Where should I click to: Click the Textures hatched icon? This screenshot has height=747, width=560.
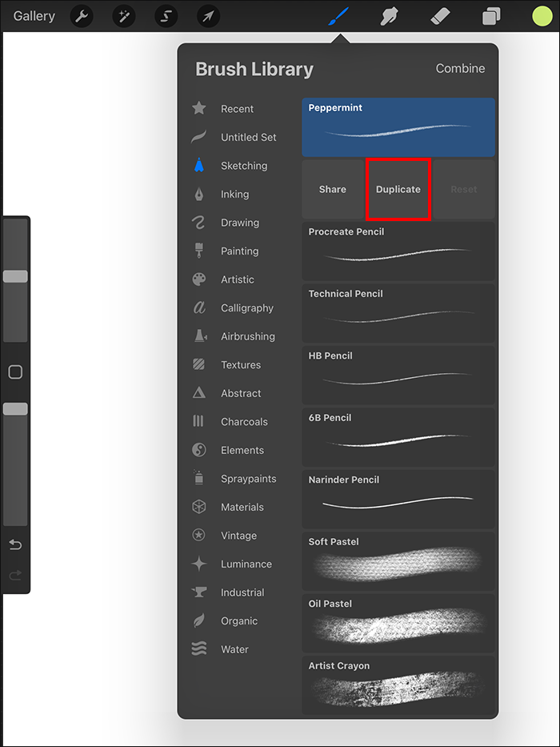pos(198,364)
